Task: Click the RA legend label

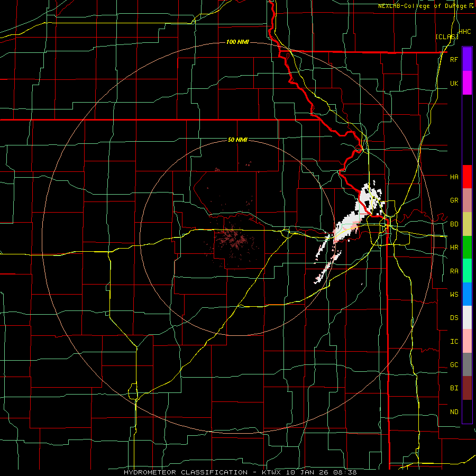Action: 454,271
